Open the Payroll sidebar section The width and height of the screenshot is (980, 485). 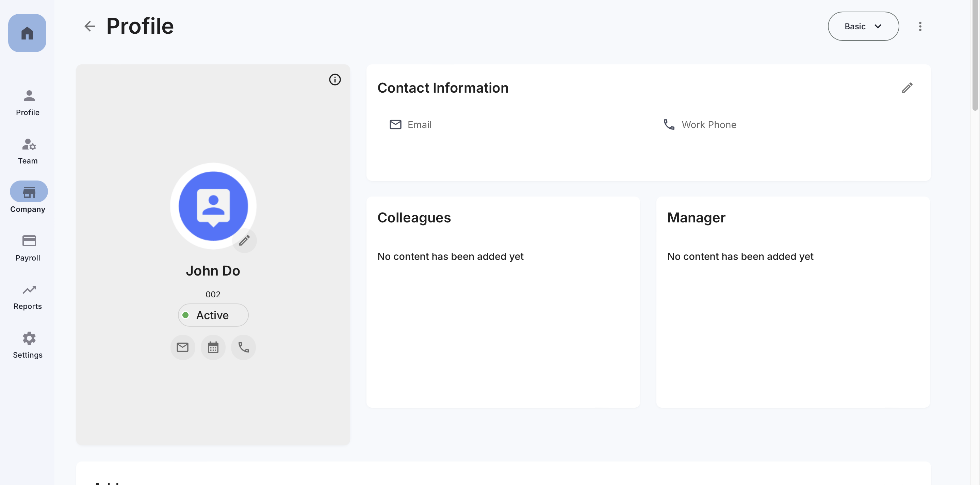tap(28, 248)
